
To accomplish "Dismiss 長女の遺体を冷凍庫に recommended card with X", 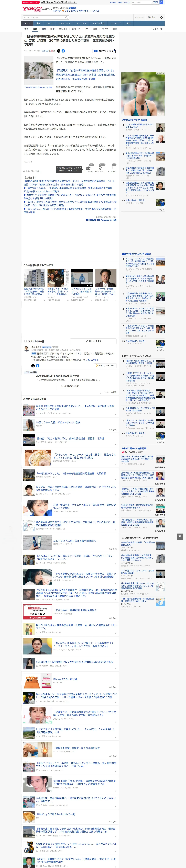I will [x=44, y=300].
